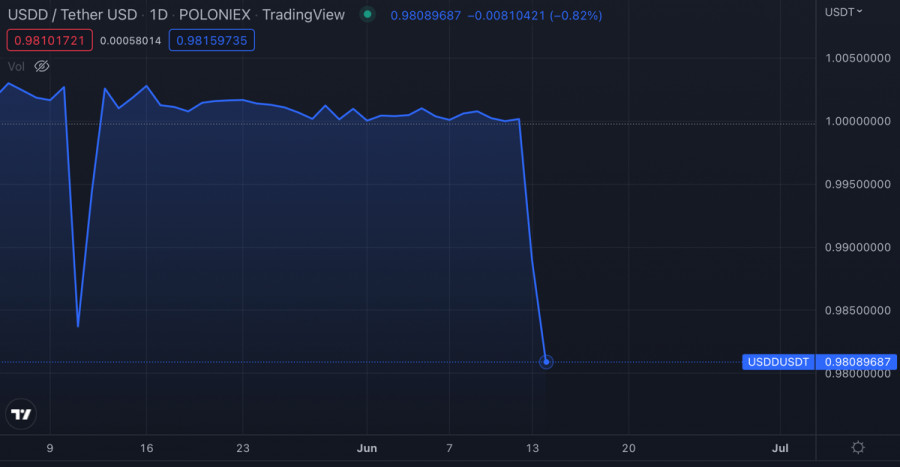This screenshot has width=900, height=467.
Task: Click the price change −0.00810421 (−0.82%) text
Action: click(534, 15)
